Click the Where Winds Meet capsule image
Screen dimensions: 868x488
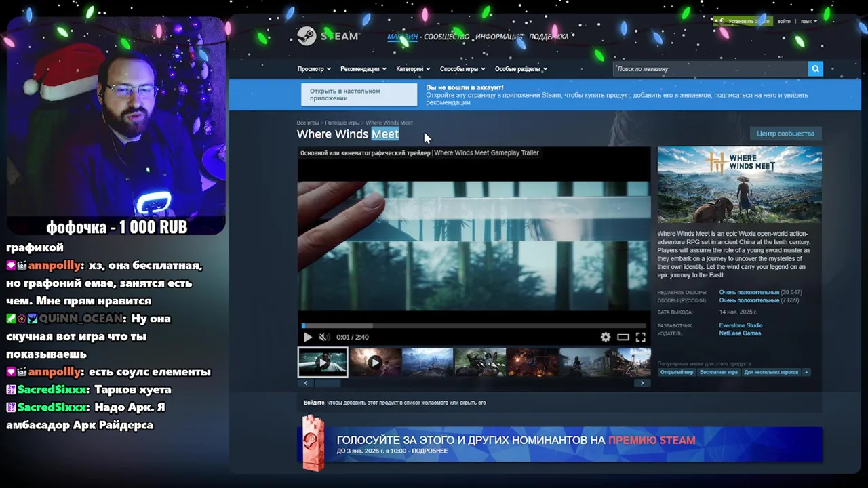(739, 184)
